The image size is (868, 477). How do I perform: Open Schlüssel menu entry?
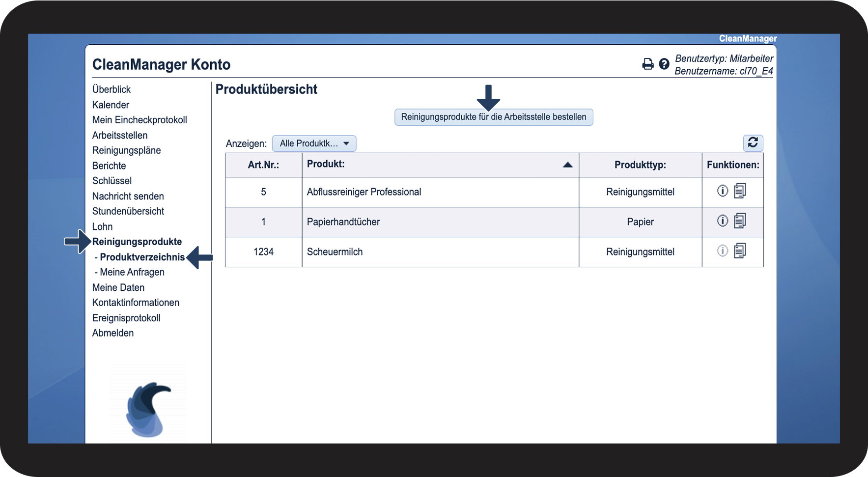[x=112, y=181]
